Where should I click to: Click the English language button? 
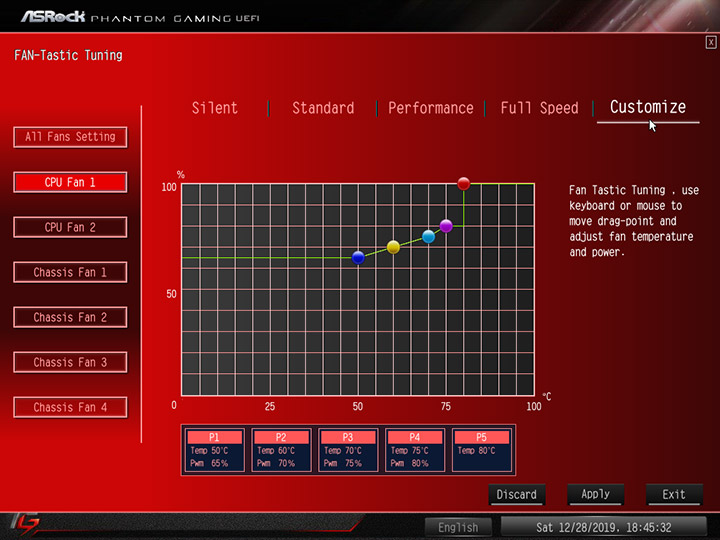(458, 527)
